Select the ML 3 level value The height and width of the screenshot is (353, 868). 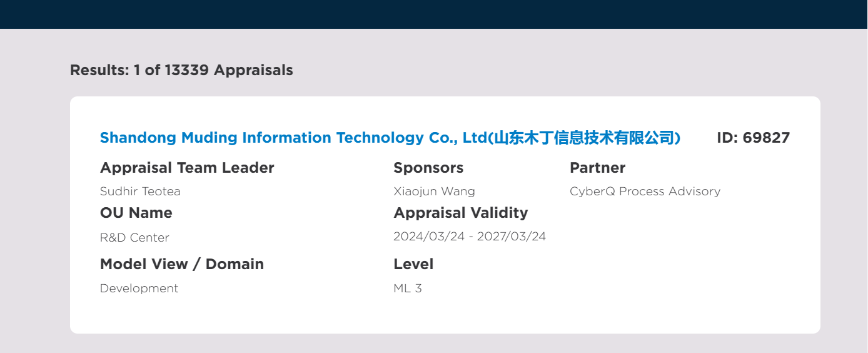[x=408, y=289]
